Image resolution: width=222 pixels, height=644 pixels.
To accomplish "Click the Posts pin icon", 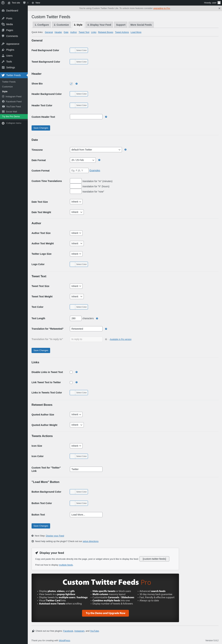I will 3,19.
